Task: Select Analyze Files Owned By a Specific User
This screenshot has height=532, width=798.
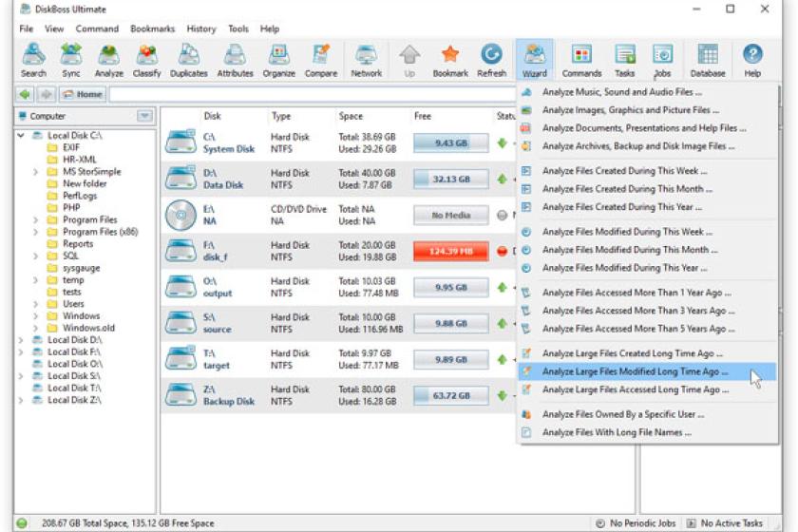Action: pos(647,414)
